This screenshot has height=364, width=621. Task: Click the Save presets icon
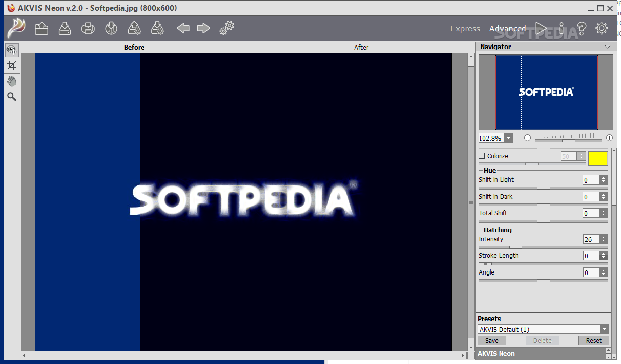(x=158, y=28)
